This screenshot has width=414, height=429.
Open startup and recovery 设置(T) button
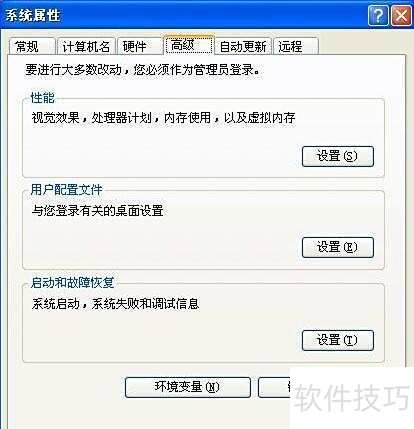coord(338,340)
